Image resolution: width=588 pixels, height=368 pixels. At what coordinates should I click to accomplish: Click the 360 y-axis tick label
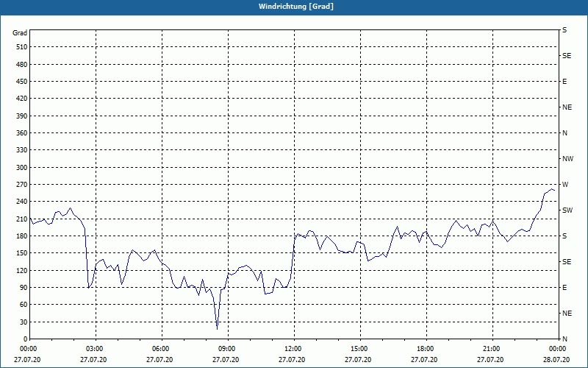tap(23, 133)
